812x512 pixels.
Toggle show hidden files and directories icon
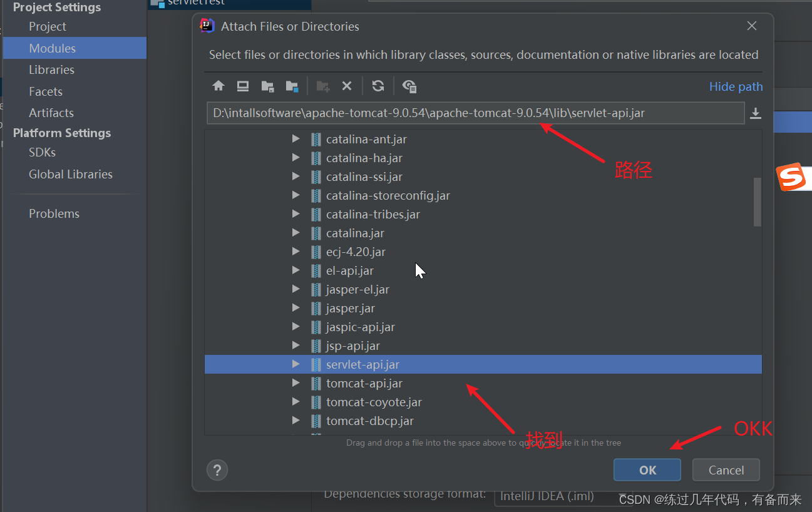(409, 86)
